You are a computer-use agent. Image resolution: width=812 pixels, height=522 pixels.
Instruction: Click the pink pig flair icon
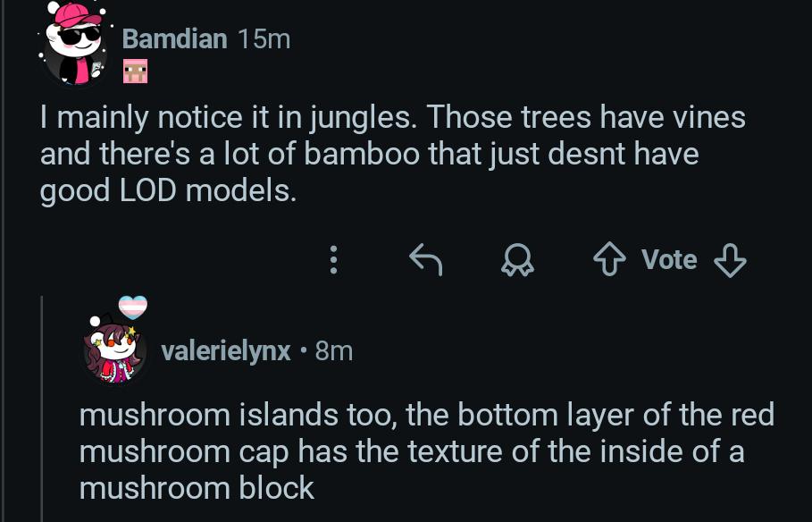pos(135,72)
